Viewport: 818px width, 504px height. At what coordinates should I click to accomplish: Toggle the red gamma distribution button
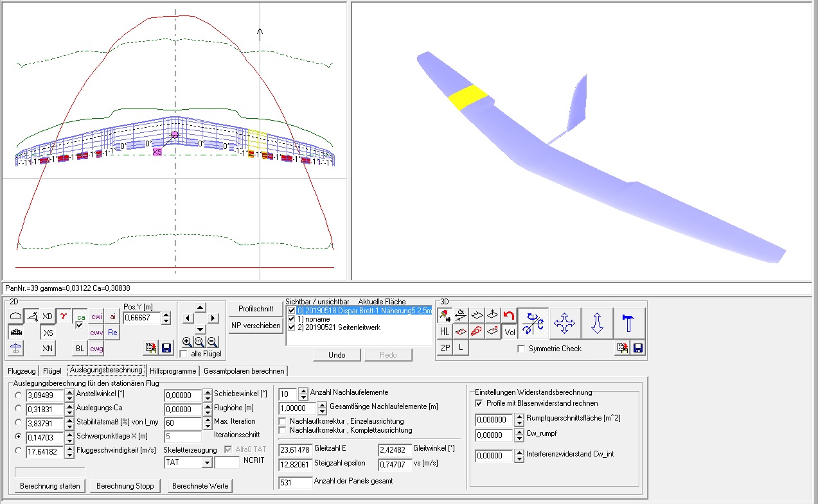pos(64,316)
